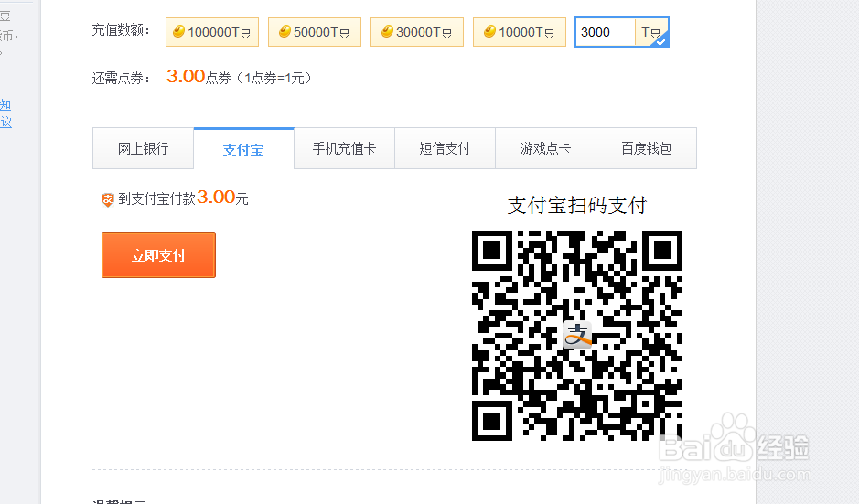
Task: Click the 到支付宝付款3.00元 text
Action: point(183,198)
